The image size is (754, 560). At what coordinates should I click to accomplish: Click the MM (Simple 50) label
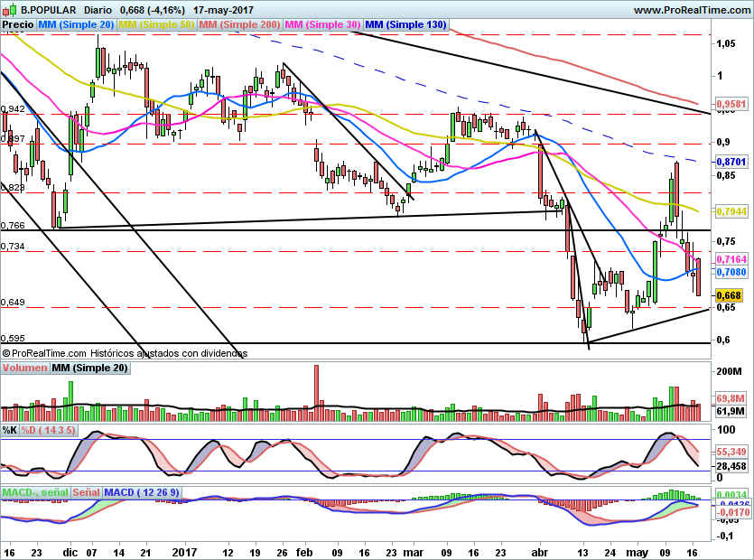pyautogui.click(x=156, y=24)
